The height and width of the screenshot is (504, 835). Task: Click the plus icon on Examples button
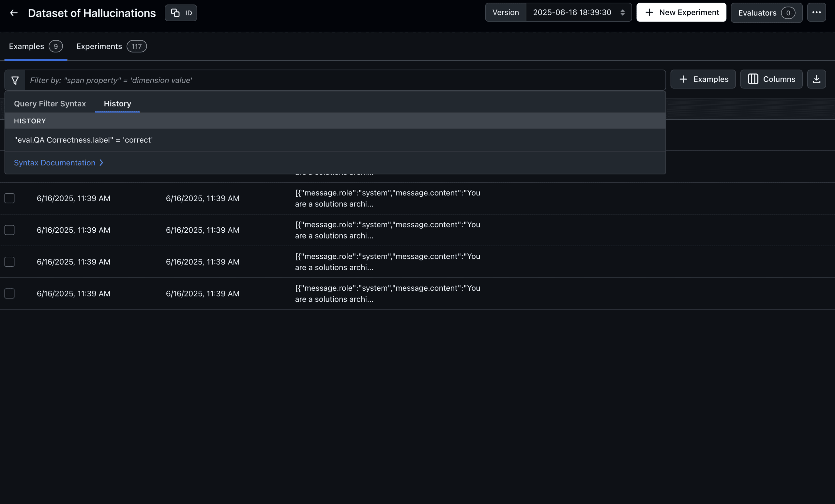[683, 79]
